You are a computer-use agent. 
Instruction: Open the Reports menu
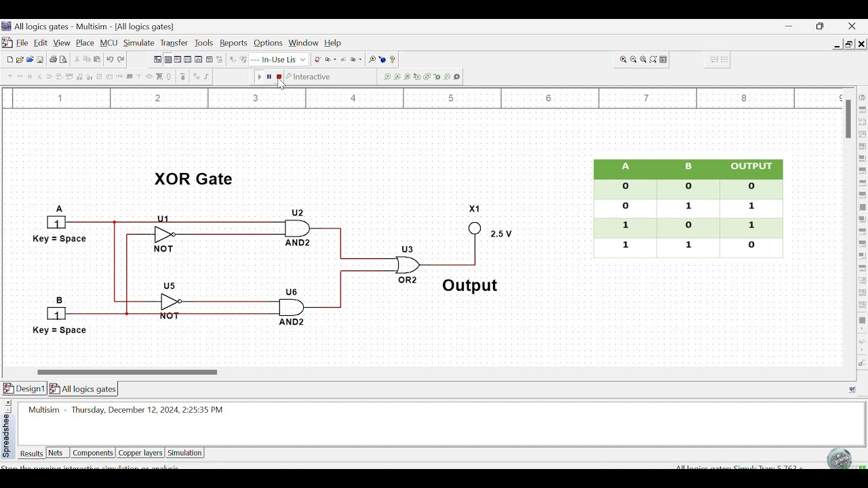(x=234, y=43)
